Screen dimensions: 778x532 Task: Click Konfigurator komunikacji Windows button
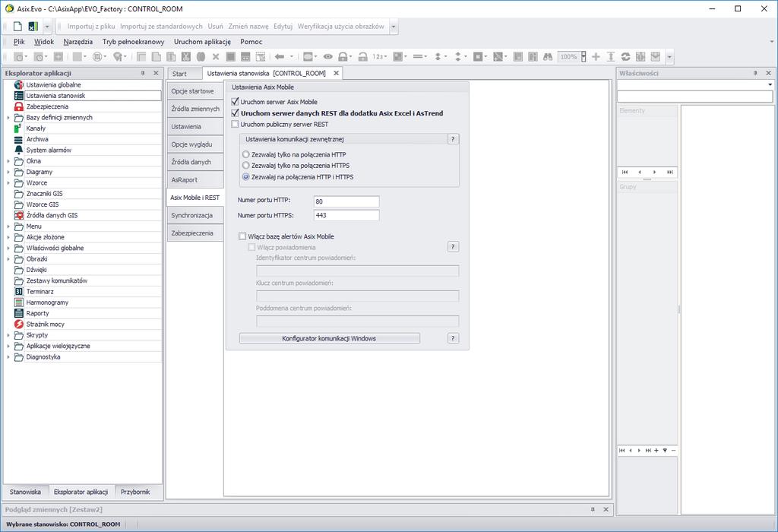(330, 338)
